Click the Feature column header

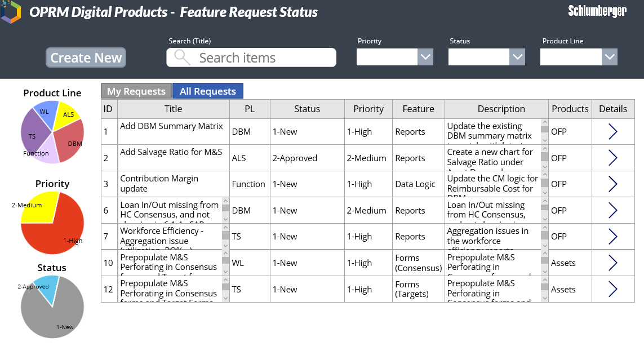coord(419,109)
